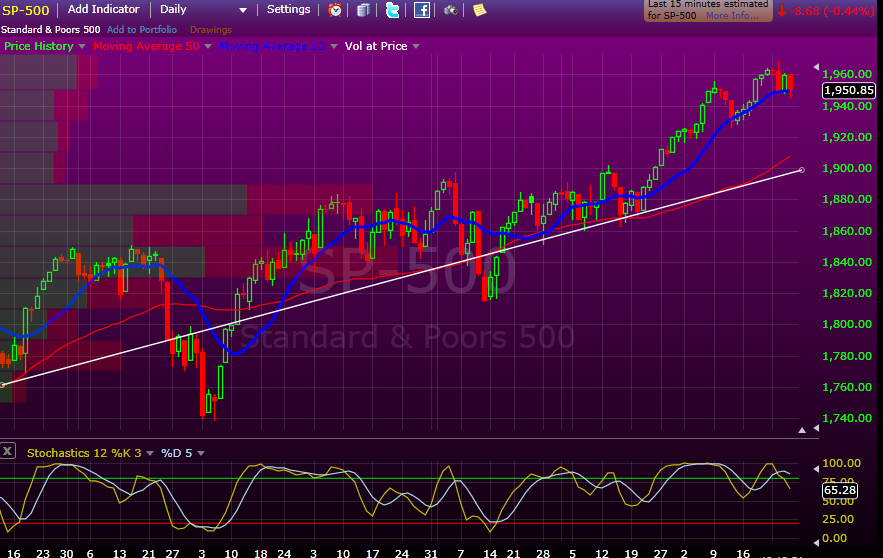Click the 1,760.00 price axis label
The width and height of the screenshot is (883, 558).
pos(847,387)
